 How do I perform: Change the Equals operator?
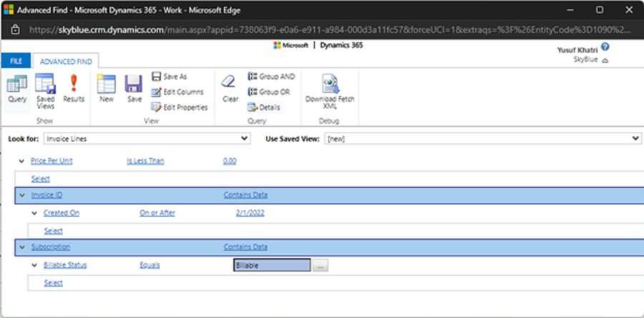coord(150,266)
